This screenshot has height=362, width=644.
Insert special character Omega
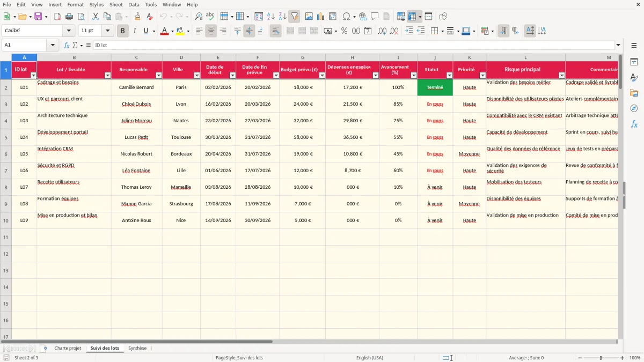(346, 17)
